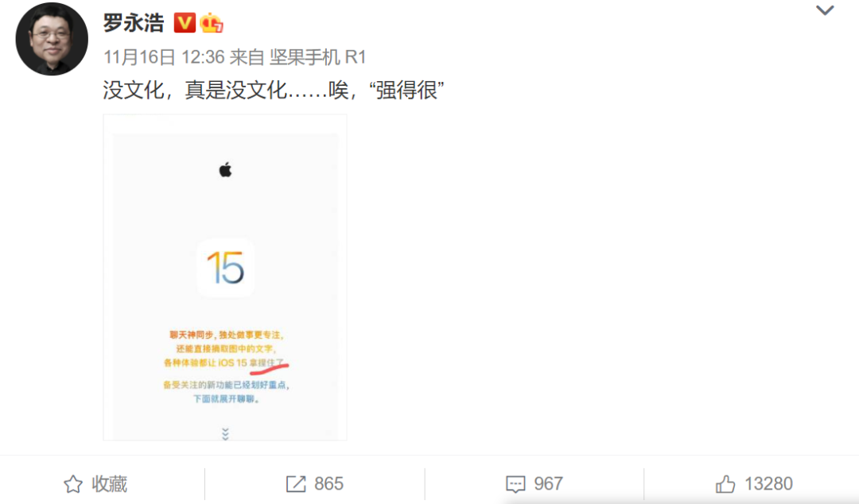
Task: Toggle the thumbs-up like icon
Action: 725,484
